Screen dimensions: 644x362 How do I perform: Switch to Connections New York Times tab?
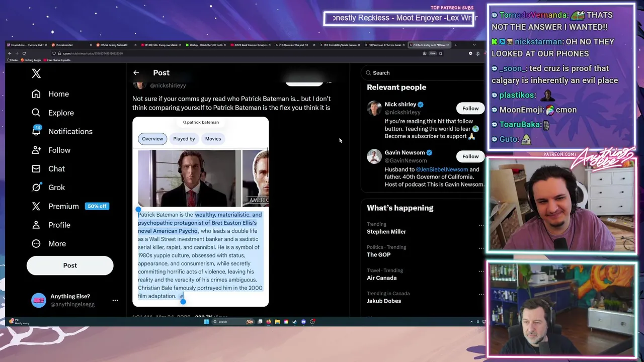tap(26, 45)
